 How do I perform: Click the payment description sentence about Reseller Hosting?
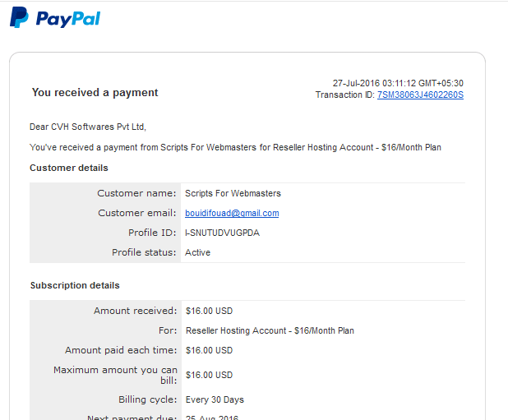tap(236, 147)
